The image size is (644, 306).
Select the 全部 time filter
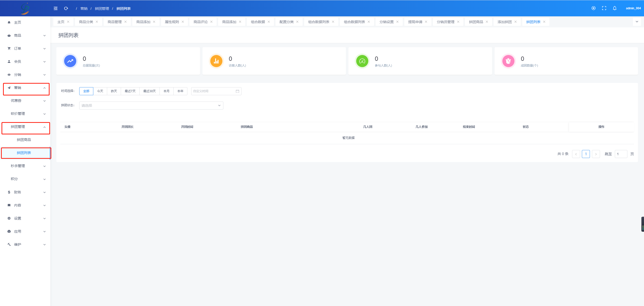pyautogui.click(x=86, y=91)
